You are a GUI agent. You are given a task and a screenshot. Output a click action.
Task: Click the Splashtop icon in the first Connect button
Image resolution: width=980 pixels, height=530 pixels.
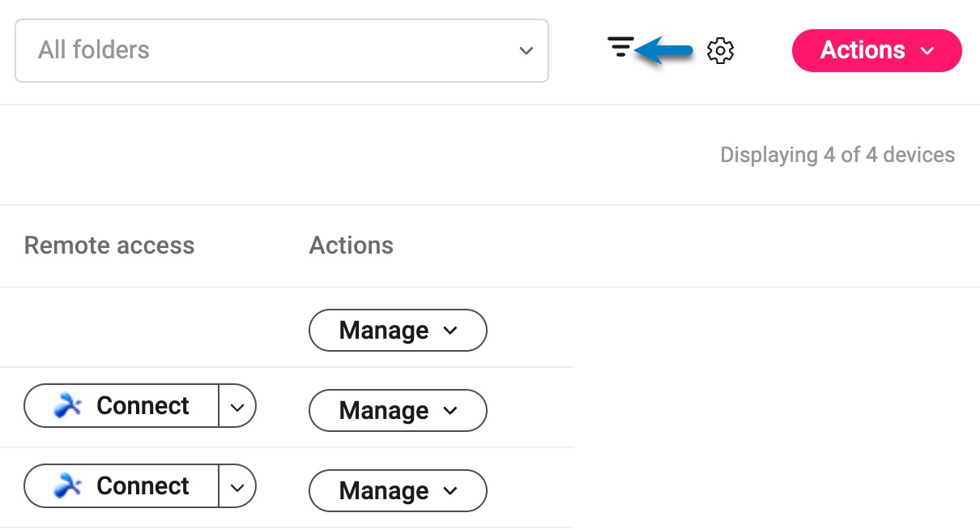point(68,405)
